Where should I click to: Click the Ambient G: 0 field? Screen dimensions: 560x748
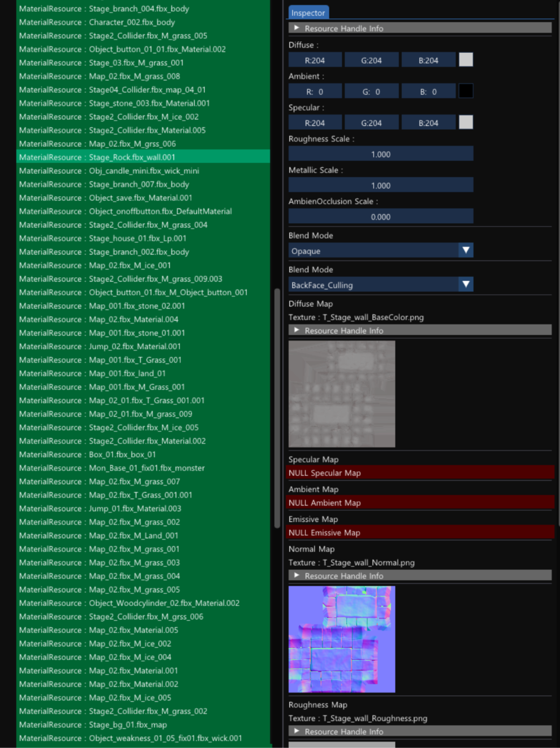click(x=372, y=91)
